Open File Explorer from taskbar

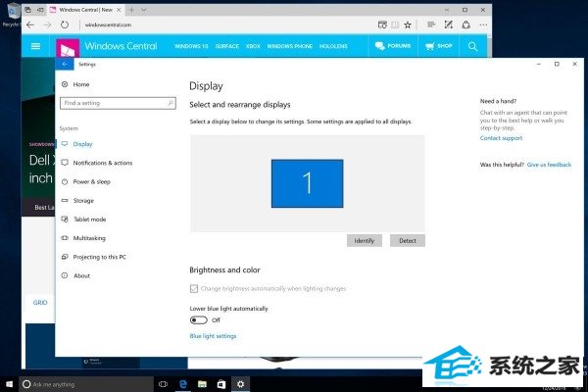coord(202,384)
